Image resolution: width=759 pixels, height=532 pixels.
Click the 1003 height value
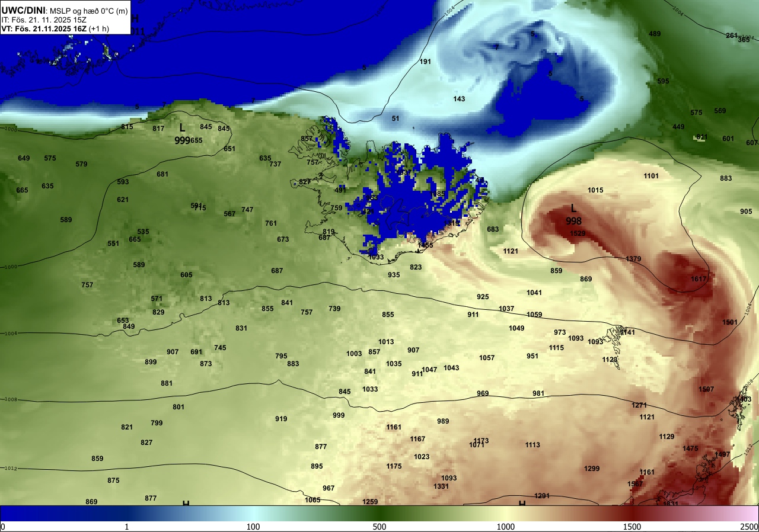point(354,354)
